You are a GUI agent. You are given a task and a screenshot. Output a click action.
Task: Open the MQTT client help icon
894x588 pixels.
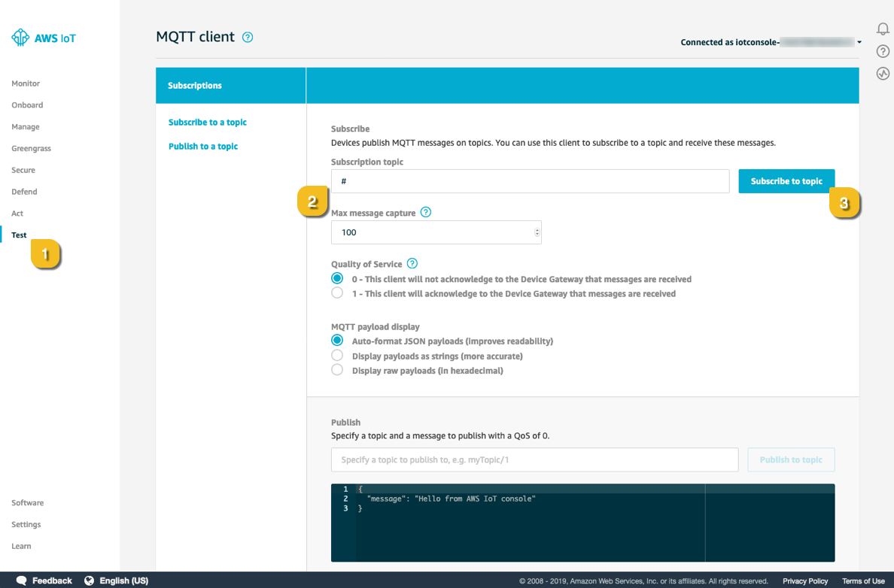(x=248, y=37)
